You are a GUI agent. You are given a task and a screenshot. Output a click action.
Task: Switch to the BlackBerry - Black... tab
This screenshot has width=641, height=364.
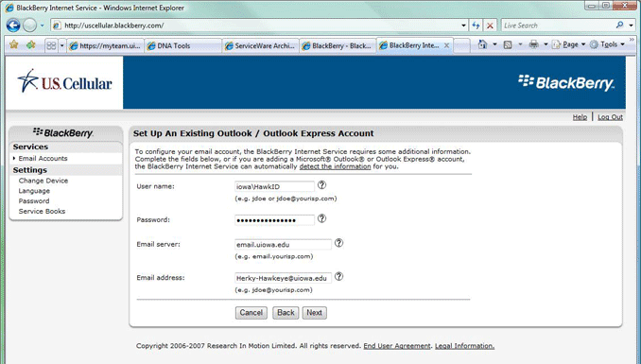(338, 45)
